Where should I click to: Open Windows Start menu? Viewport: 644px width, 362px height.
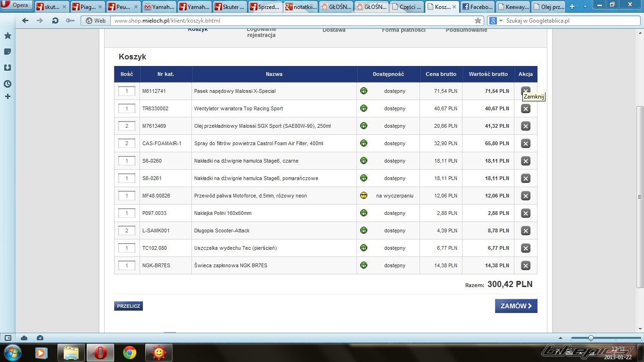pos(12,353)
